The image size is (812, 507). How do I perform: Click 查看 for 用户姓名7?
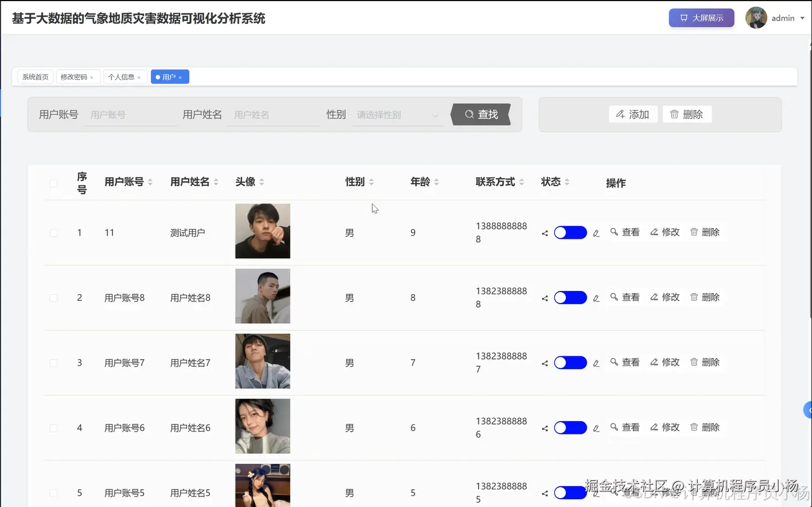coord(625,362)
